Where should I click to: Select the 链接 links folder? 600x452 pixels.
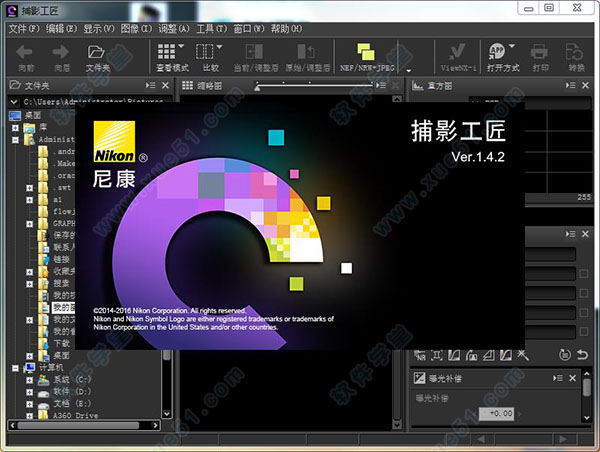pyautogui.click(x=61, y=259)
